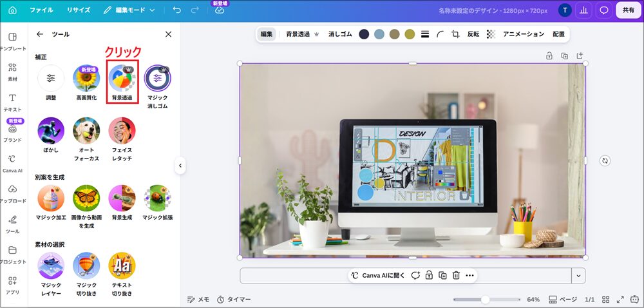Open the analytics chart icon
Image resolution: width=644 pixels, height=308 pixels.
[583, 10]
